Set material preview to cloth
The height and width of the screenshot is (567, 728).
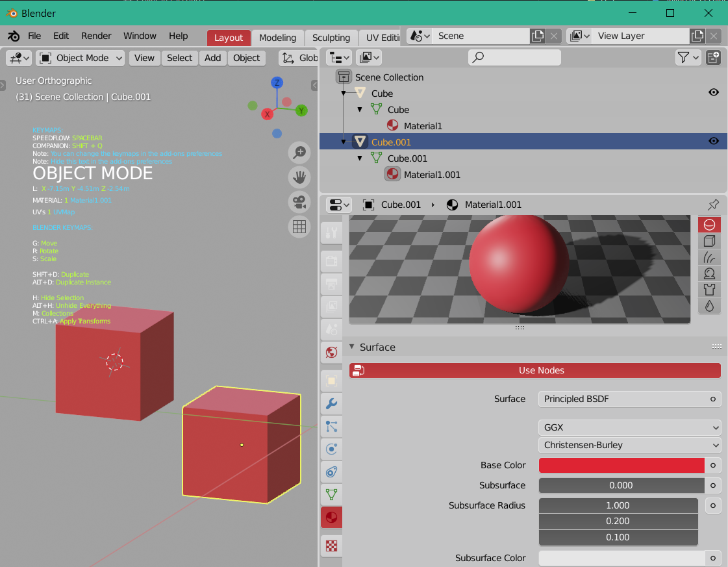[709, 290]
